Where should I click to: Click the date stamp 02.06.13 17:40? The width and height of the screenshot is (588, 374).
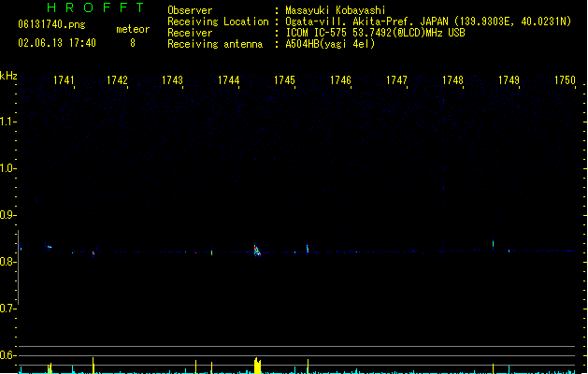[x=57, y=43]
